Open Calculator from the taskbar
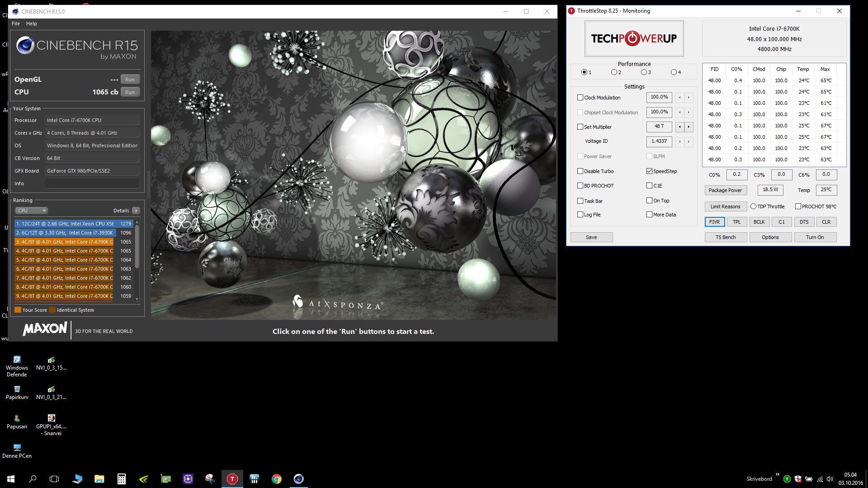 pos(121,479)
